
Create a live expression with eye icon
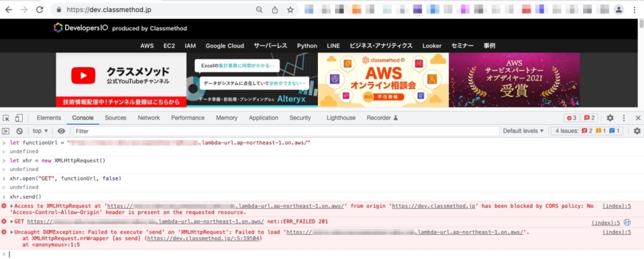click(61, 131)
